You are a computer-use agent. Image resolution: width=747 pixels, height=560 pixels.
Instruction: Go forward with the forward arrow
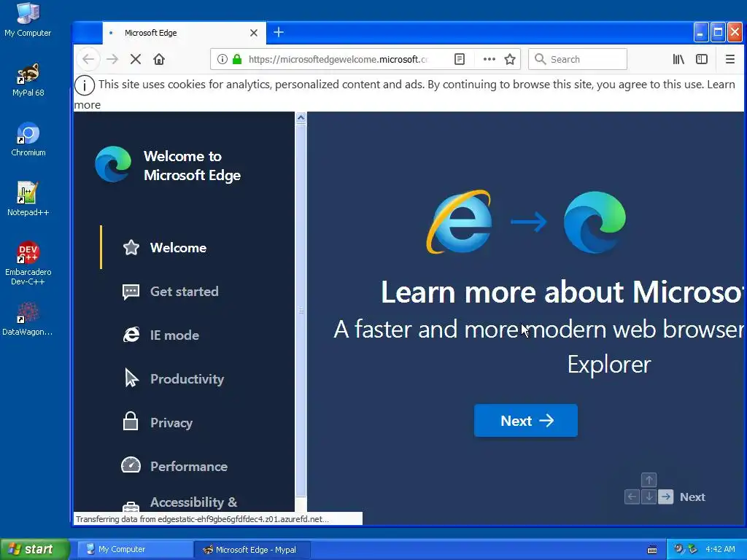[112, 59]
